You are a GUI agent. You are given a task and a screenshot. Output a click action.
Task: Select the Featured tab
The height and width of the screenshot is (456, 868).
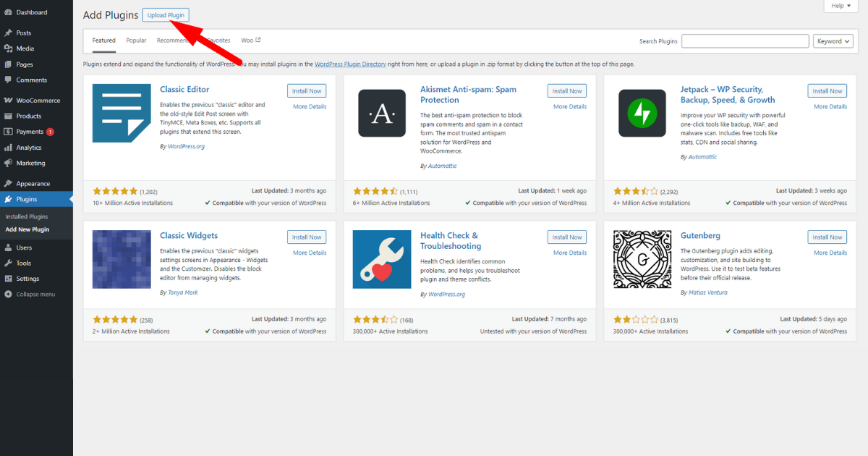(104, 41)
